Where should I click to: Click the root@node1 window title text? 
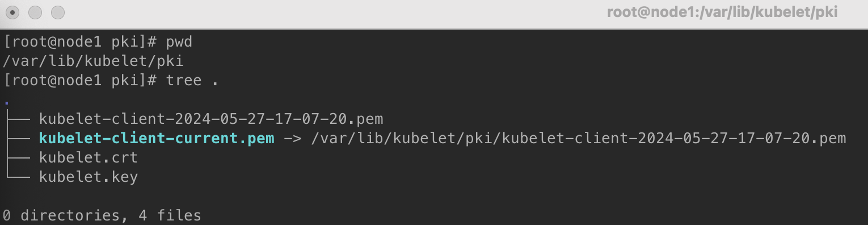pos(722,12)
